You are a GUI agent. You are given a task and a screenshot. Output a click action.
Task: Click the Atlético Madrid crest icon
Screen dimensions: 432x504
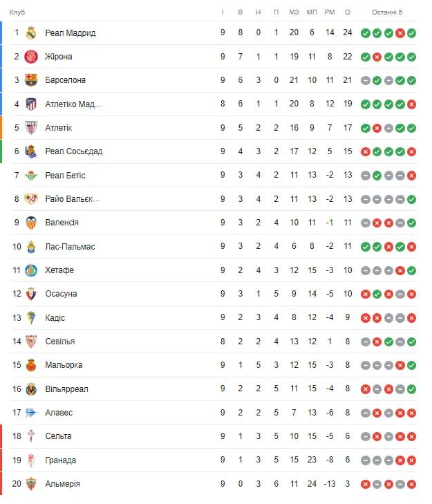[30, 104]
